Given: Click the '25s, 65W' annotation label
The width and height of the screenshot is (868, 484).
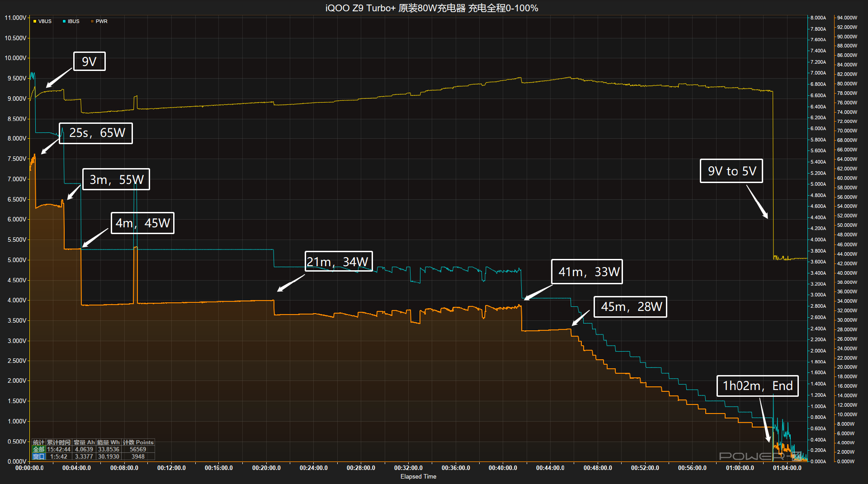Looking at the screenshot, I should tap(96, 133).
